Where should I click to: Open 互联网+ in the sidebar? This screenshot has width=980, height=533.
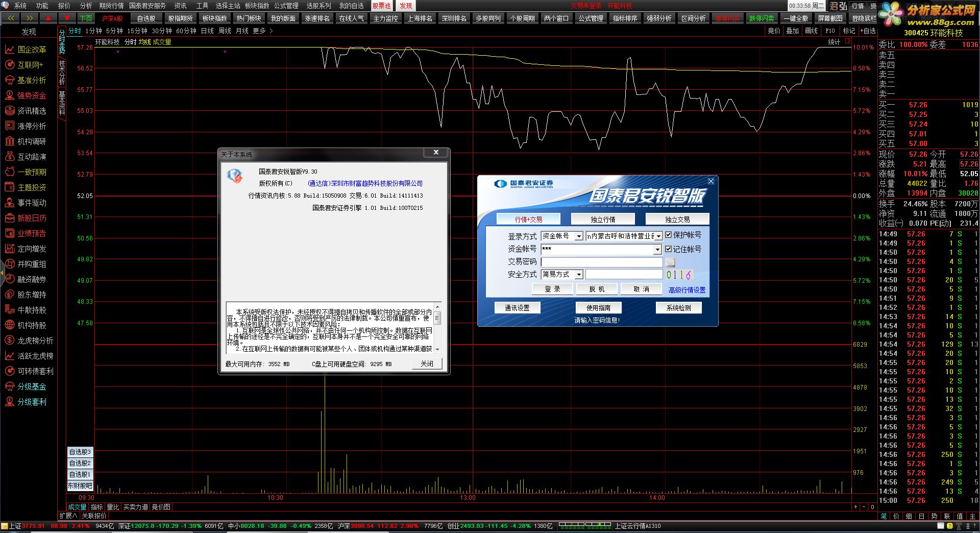24,65
